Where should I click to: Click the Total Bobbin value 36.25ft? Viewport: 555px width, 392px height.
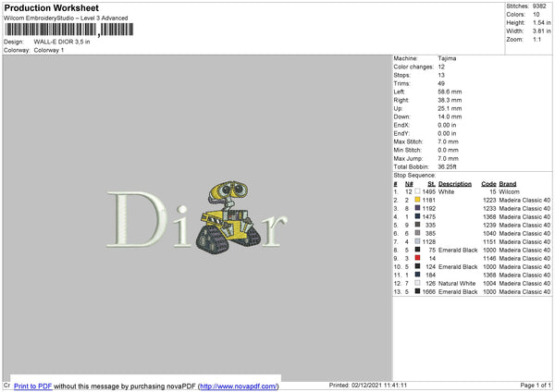click(448, 167)
